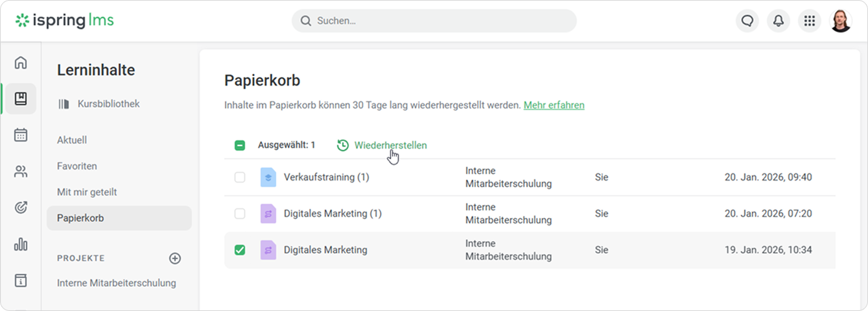Open the bar chart reports icon
This screenshot has width=868, height=311.
click(x=21, y=244)
